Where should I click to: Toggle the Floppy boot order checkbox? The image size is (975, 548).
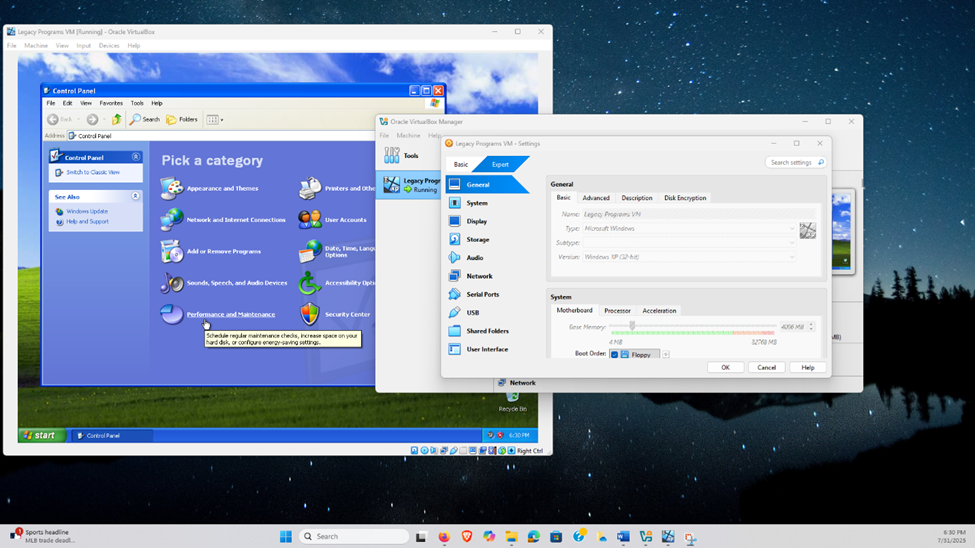click(614, 355)
